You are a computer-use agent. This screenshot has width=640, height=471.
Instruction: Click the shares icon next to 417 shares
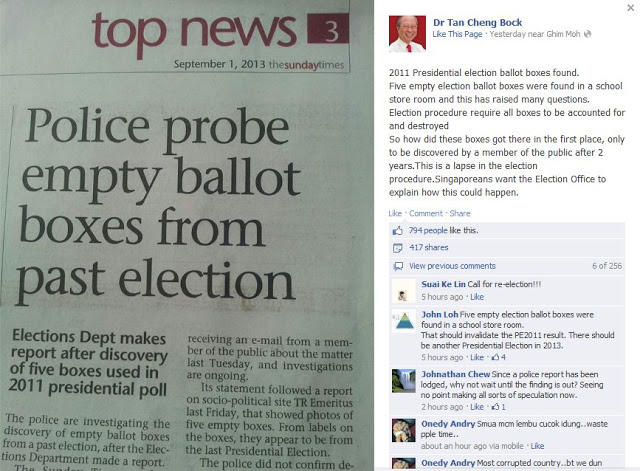pos(398,248)
